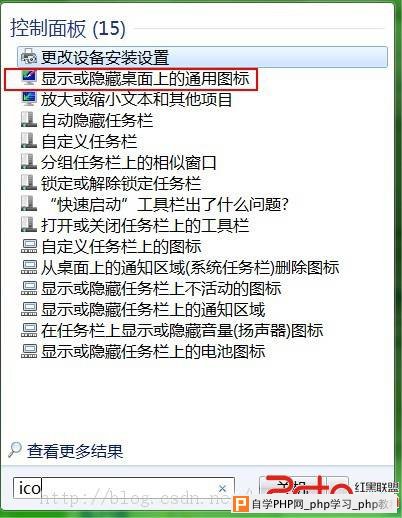Open "快速启动"工具栏出了什么问题 help item
The height and width of the screenshot is (518, 402).
[x=166, y=204]
